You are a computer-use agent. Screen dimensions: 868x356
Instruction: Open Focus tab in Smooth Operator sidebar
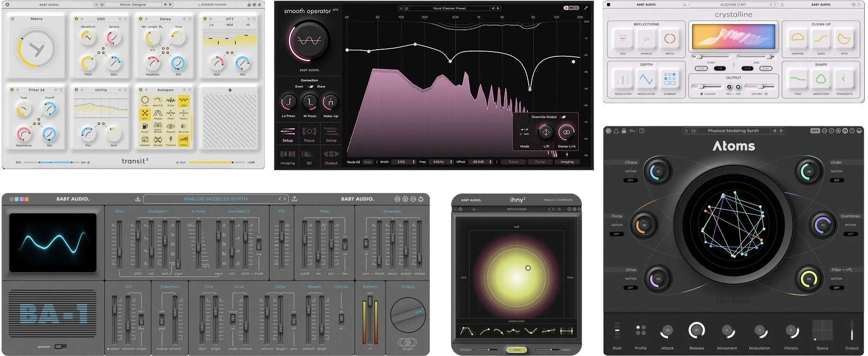[309, 134]
